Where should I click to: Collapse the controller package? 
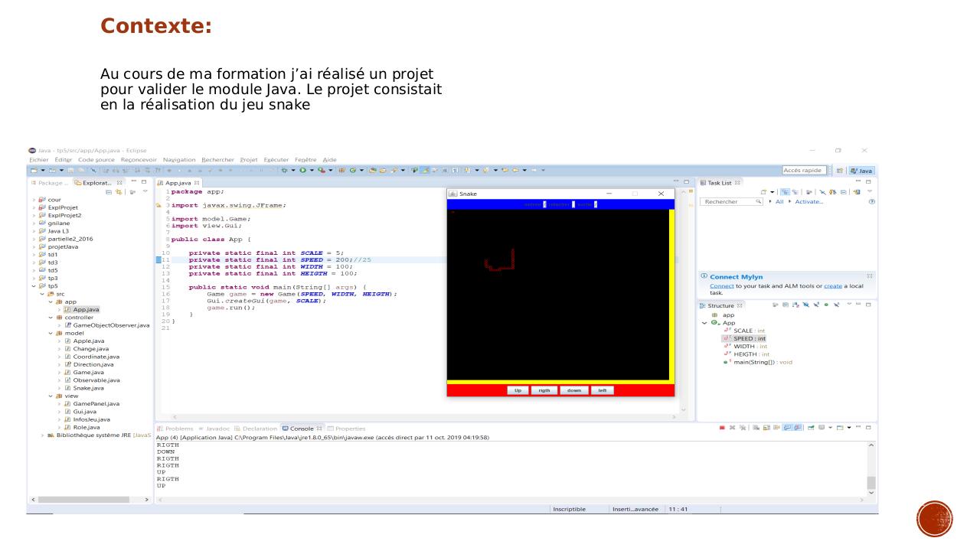point(51,317)
